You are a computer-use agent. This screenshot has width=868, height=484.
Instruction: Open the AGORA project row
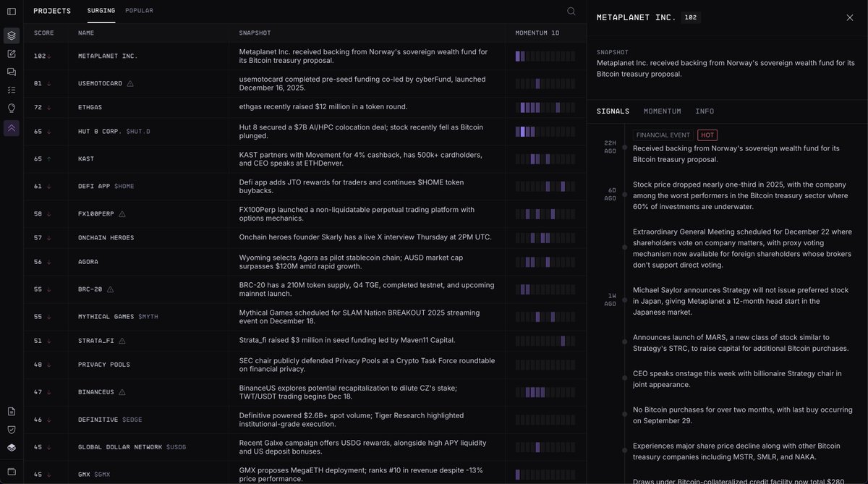coord(305,262)
